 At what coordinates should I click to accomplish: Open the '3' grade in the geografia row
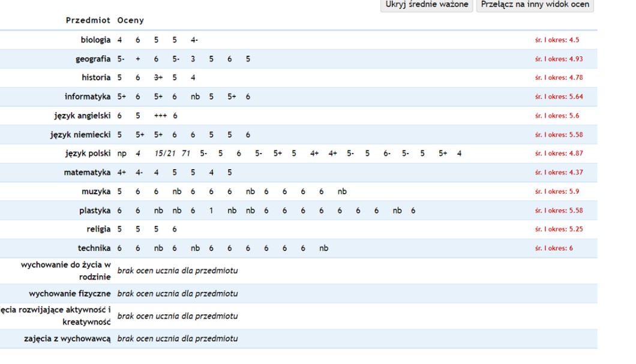click(193, 59)
